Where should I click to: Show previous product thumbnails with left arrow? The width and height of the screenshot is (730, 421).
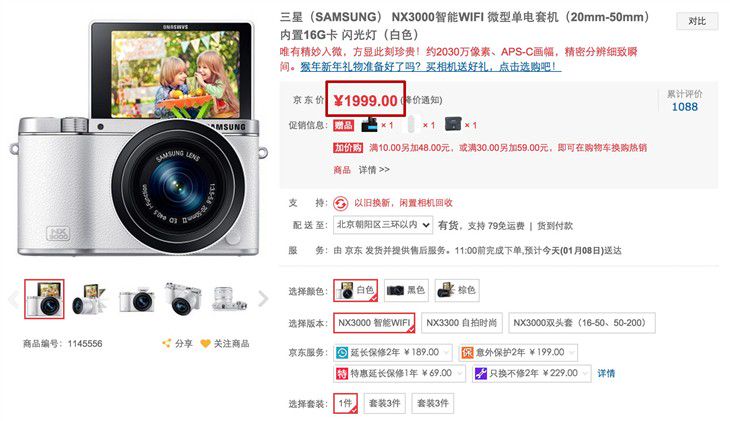13,299
